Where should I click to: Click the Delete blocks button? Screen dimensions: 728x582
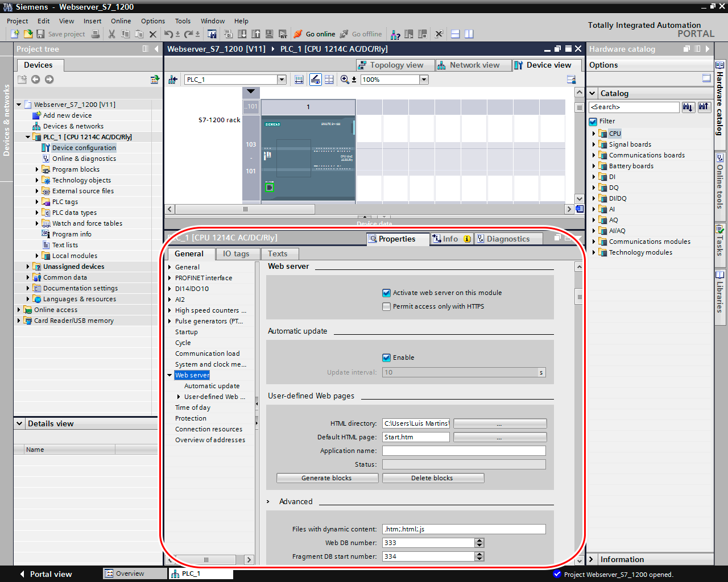433,478
